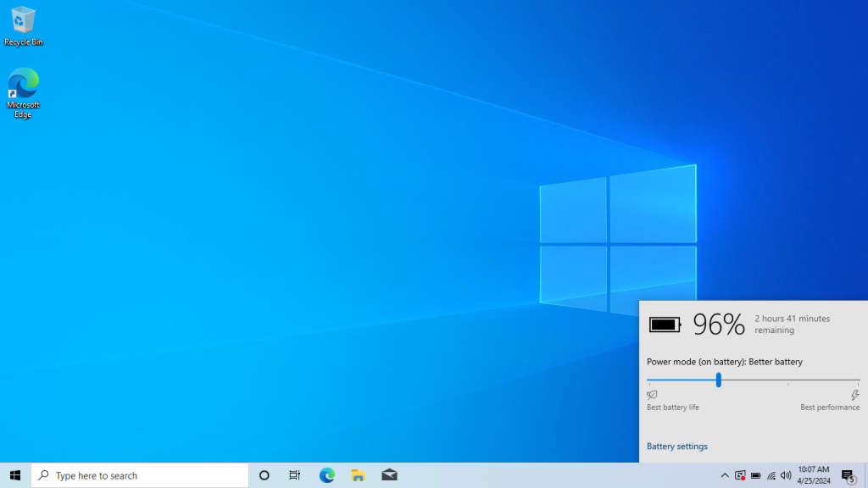Click the speaker volume icon

click(x=785, y=475)
